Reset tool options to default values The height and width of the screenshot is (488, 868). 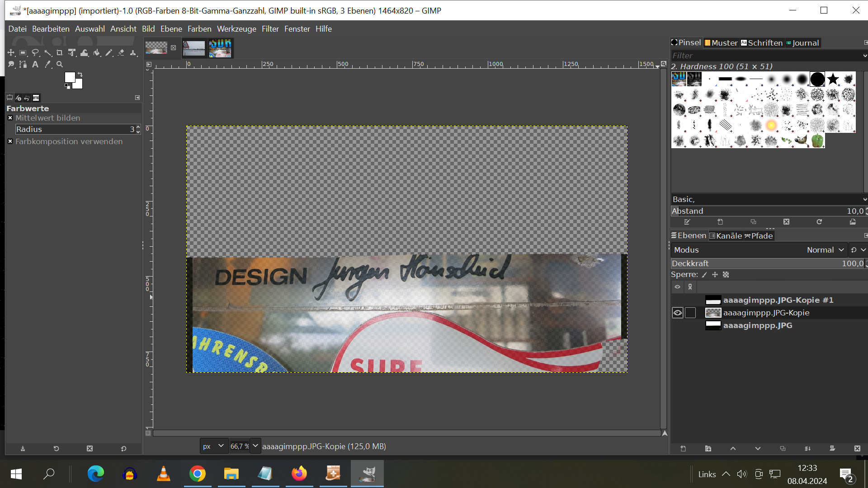point(123,449)
